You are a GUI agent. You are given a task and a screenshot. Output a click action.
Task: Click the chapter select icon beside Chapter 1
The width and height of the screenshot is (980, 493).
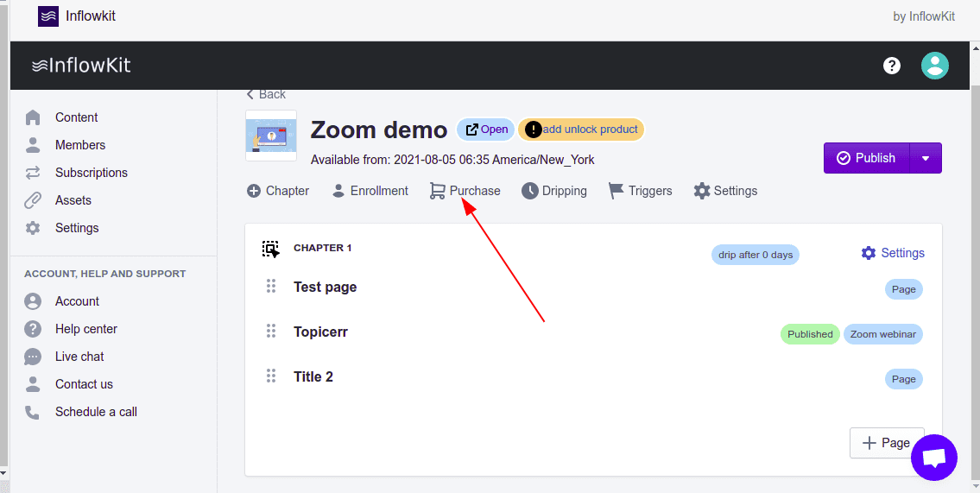271,250
